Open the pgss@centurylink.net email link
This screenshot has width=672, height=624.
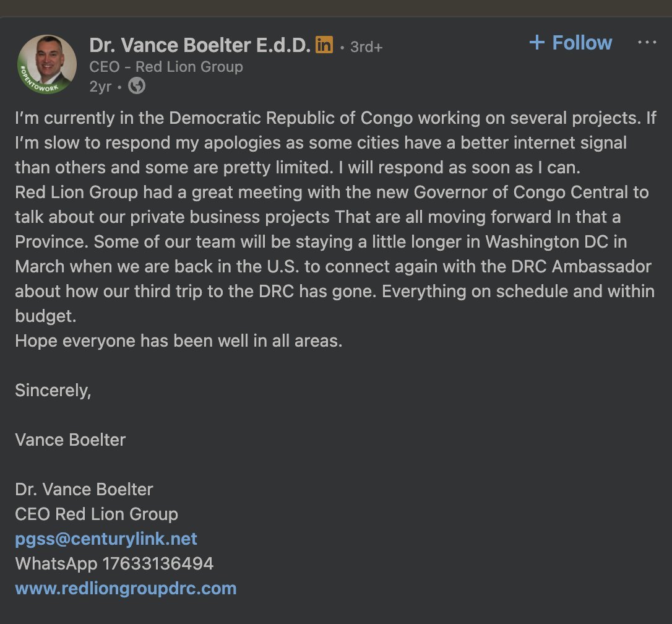[x=106, y=539]
